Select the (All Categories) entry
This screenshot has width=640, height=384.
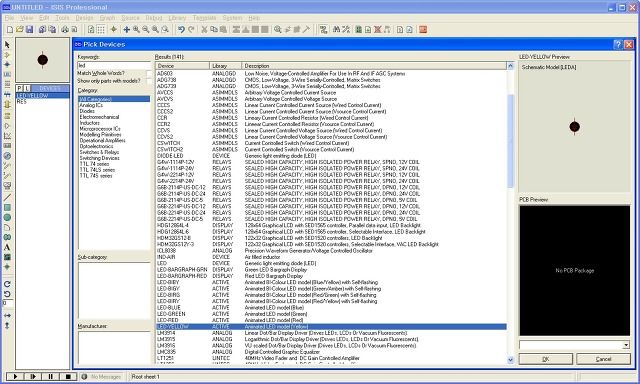pyautogui.click(x=114, y=99)
